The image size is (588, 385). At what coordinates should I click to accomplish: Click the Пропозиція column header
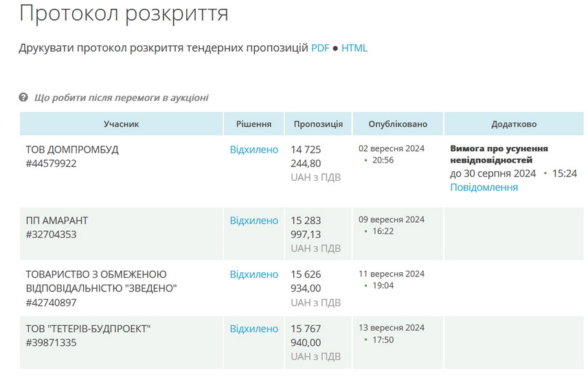point(318,124)
